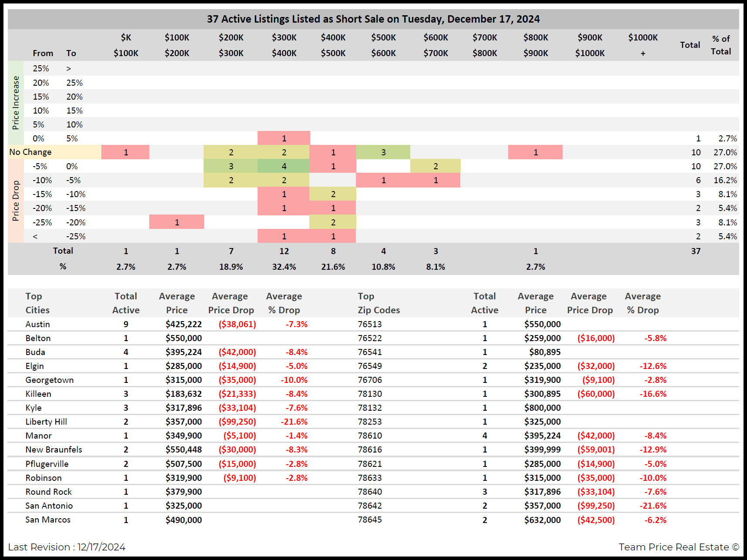The height and width of the screenshot is (560, 747).
Task: Click the 32.4% value in percent row
Action: [284, 267]
